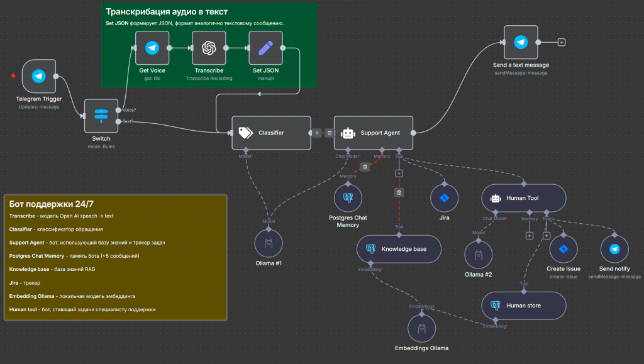Click the Classifier Model connector diamond
The width and height of the screenshot is (644, 364).
click(x=246, y=150)
